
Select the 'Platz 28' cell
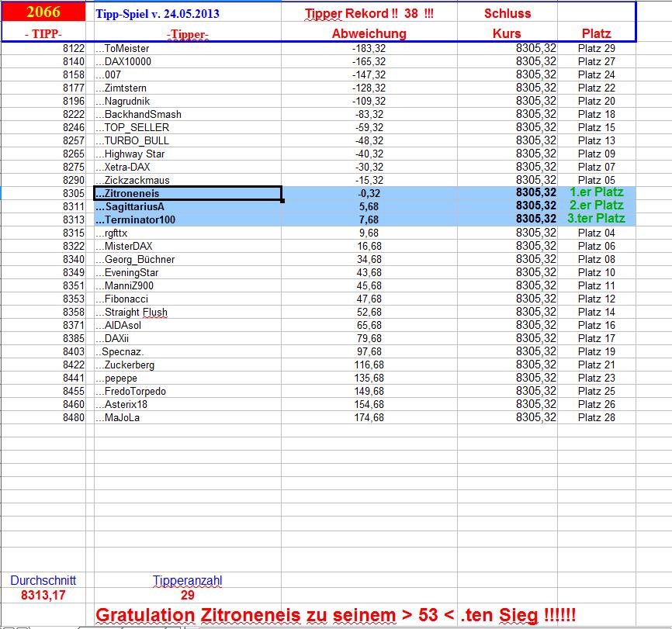pyautogui.click(x=596, y=417)
